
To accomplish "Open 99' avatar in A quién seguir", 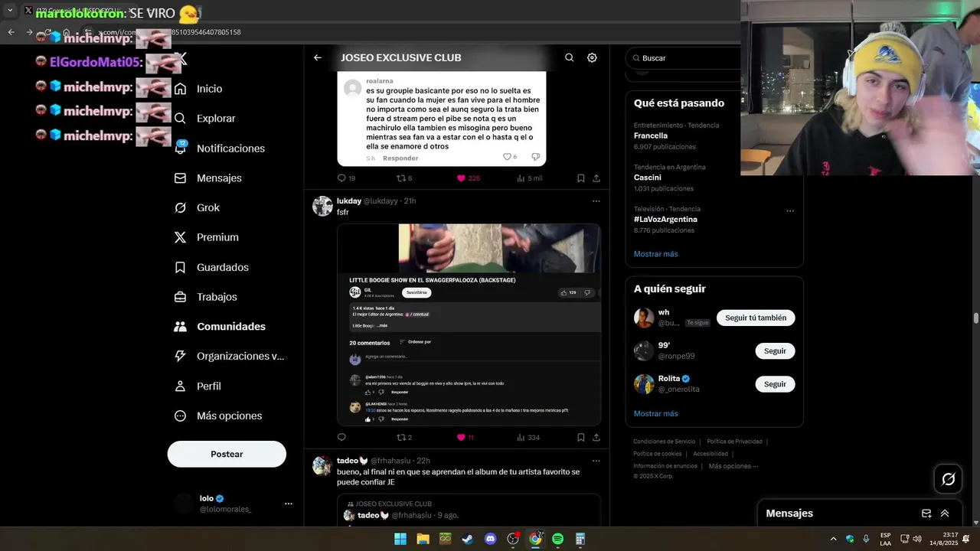I will tap(644, 350).
